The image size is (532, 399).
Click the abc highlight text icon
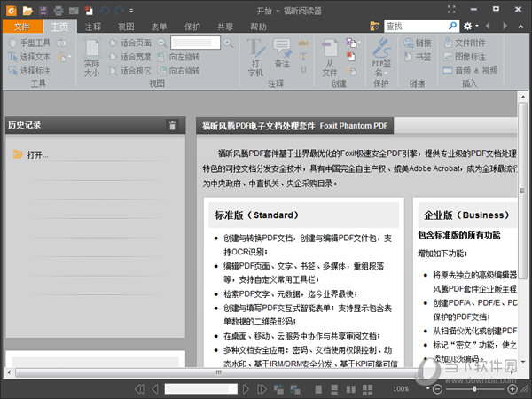point(303,43)
